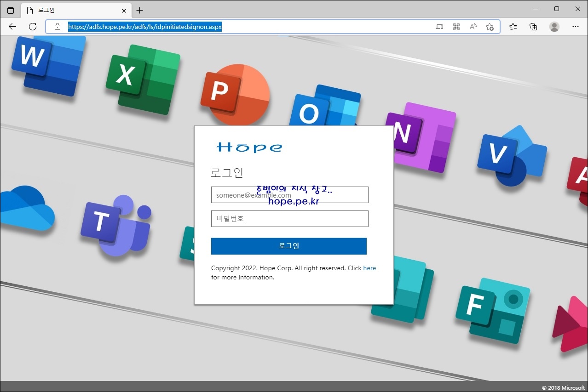The image size is (588, 392).
Task: Close the browser window
Action: pos(577,9)
